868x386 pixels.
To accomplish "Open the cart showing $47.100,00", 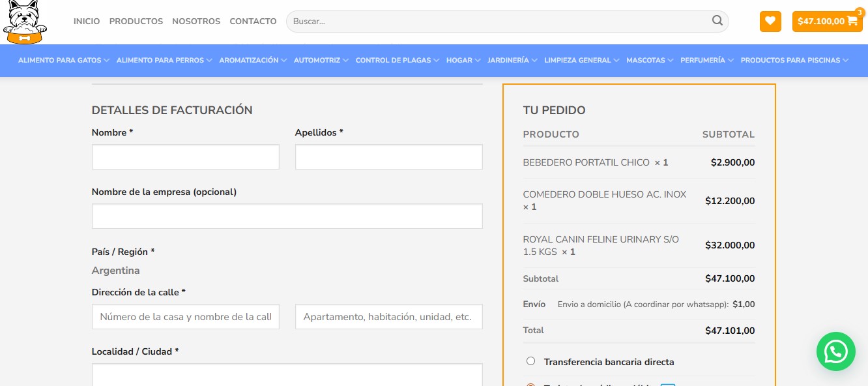I will pos(826,21).
